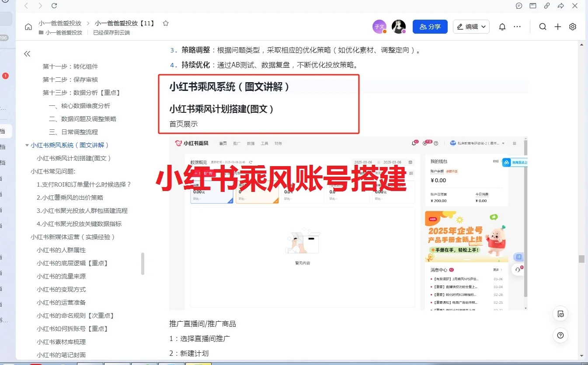Open the settings gear icon
This screenshot has width=588, height=365.
pos(573,27)
